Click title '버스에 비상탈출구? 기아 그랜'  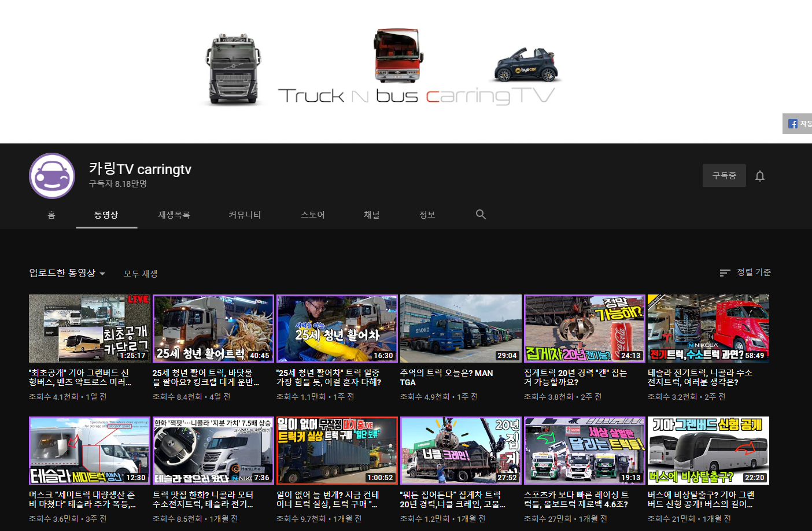pyautogui.click(x=701, y=499)
